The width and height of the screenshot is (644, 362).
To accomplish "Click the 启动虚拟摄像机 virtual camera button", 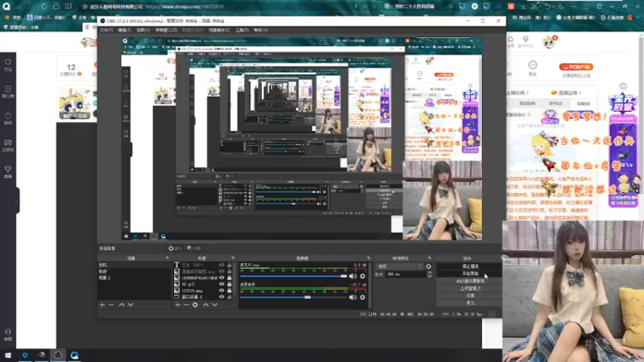I will click(470, 281).
